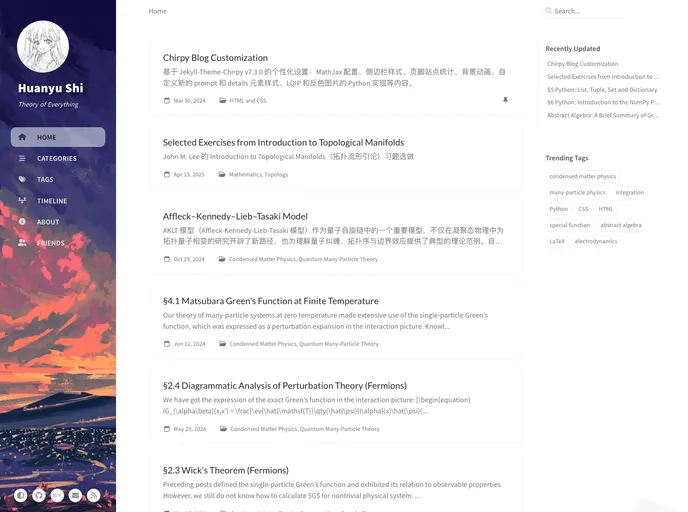
Task: Select the condensed matter physics tag
Action: click(583, 176)
